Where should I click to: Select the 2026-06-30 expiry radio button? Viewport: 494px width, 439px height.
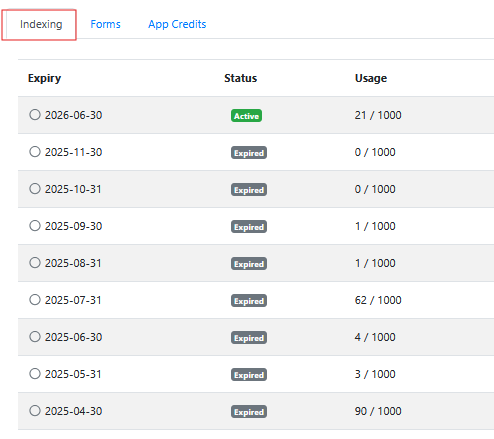[35, 115]
